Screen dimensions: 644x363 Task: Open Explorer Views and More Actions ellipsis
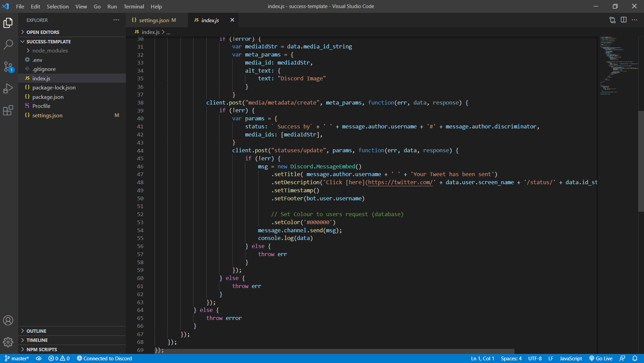(116, 20)
